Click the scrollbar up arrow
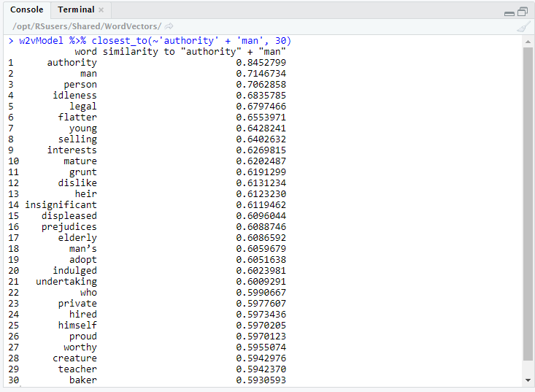The width and height of the screenshot is (535, 392). [528, 41]
